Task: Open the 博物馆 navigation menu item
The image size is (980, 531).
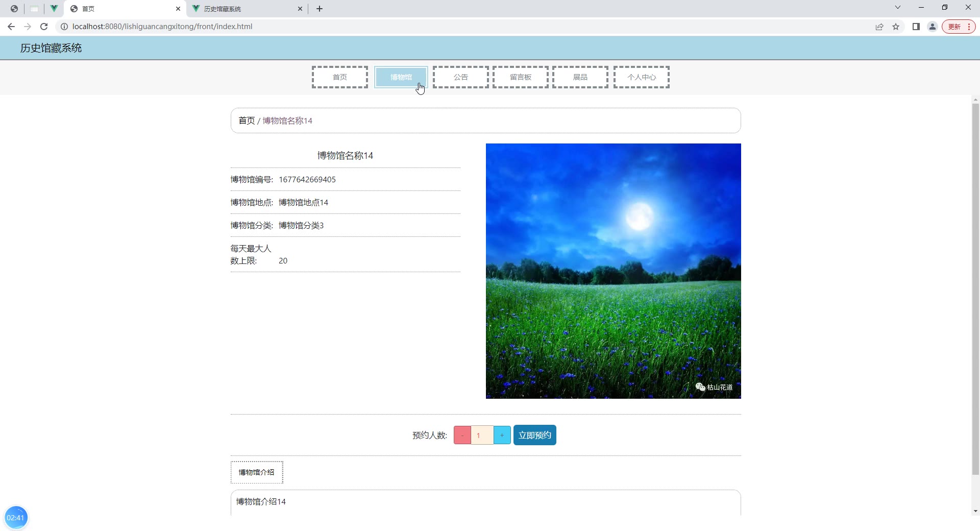Action: (x=401, y=77)
